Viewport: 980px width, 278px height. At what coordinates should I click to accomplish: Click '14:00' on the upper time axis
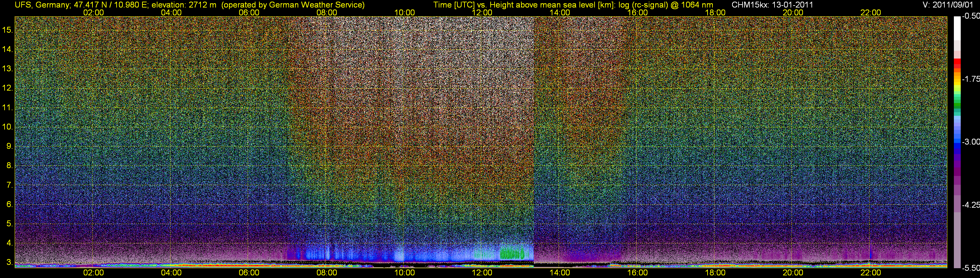(560, 12)
